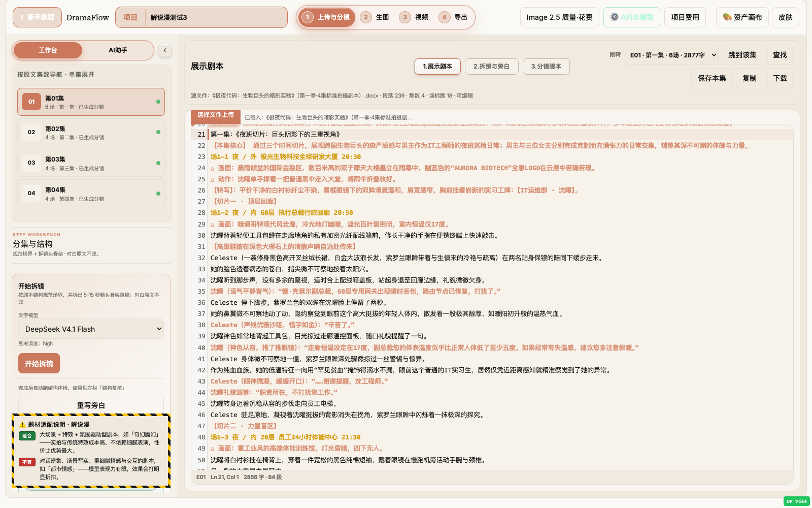Go to step 4 导出
This screenshot has height=508, width=812.
(x=453, y=17)
